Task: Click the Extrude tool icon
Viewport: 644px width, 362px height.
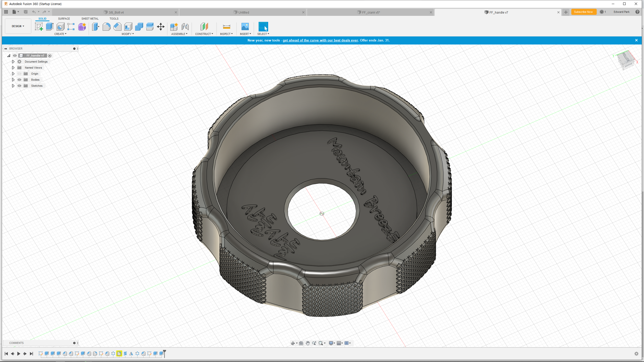Action: 50,26
